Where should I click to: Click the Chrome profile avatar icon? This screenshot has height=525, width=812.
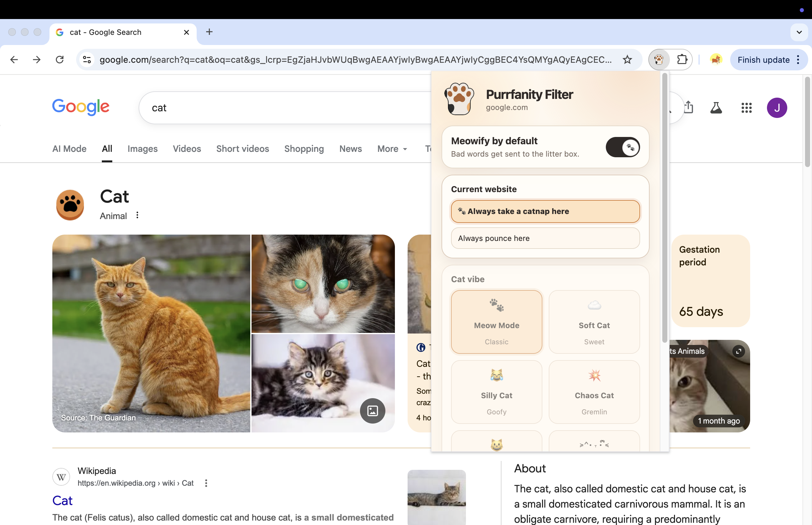click(716, 60)
